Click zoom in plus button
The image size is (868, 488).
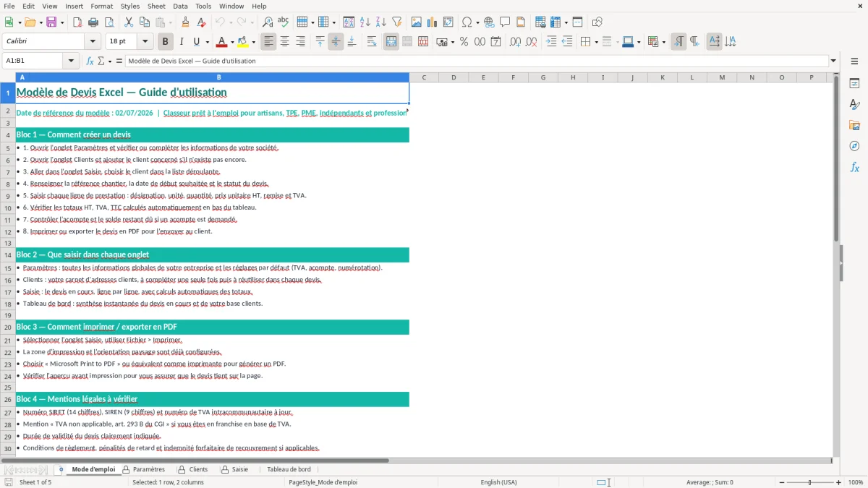coord(839,482)
